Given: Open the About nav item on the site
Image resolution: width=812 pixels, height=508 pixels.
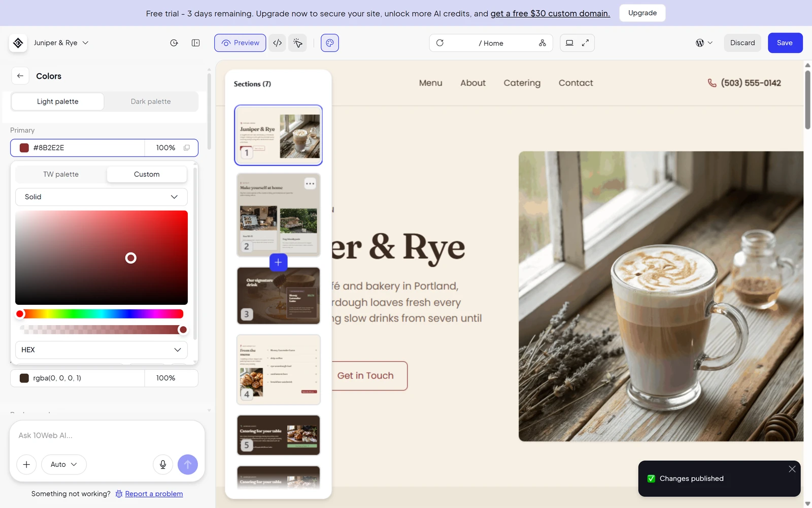Looking at the screenshot, I should point(473,83).
